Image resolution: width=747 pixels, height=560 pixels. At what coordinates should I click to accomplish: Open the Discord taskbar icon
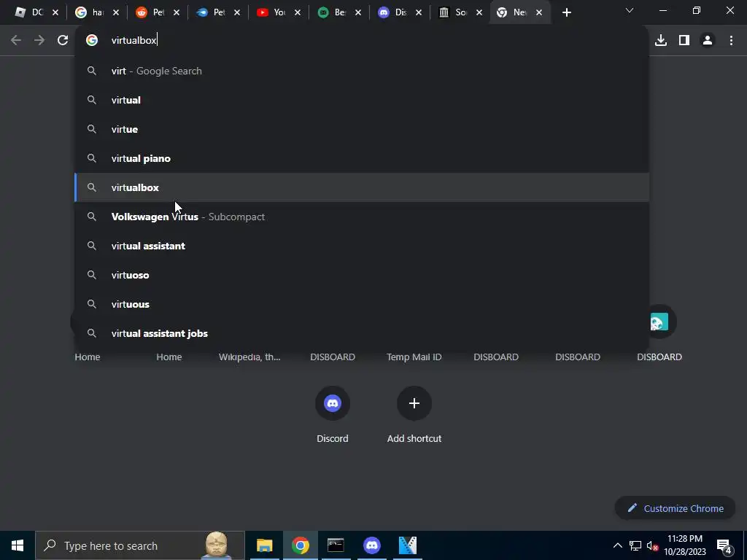point(371,545)
